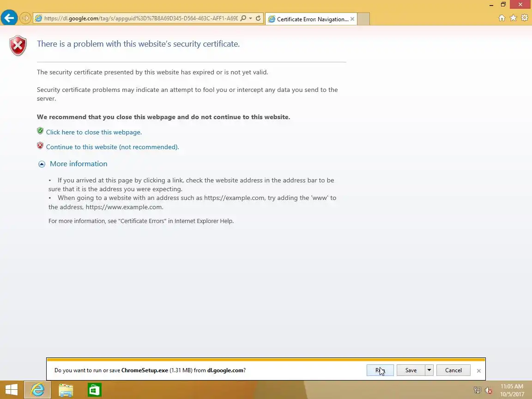Screen dimensions: 532x399
Task: Save ChromeSetup.exe with the Save button
Action: point(411,370)
